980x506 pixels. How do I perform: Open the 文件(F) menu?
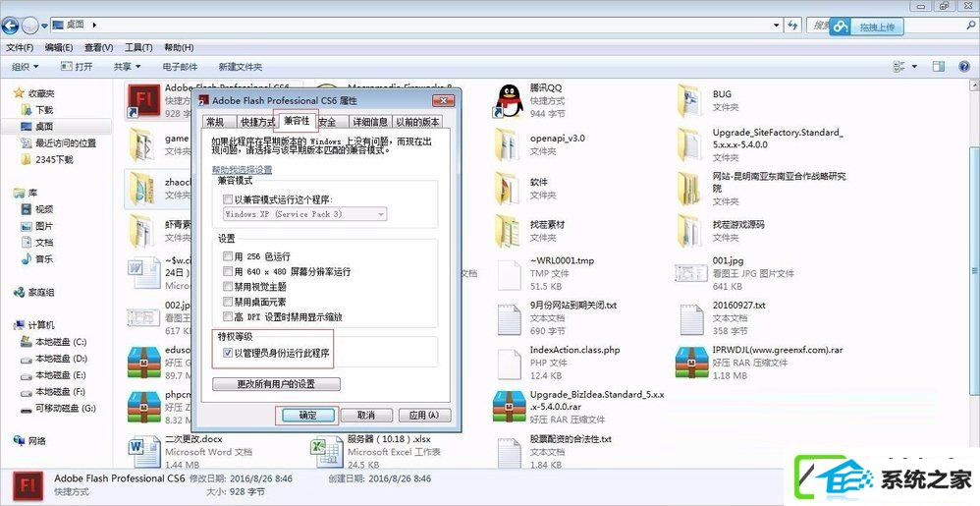pyautogui.click(x=20, y=47)
